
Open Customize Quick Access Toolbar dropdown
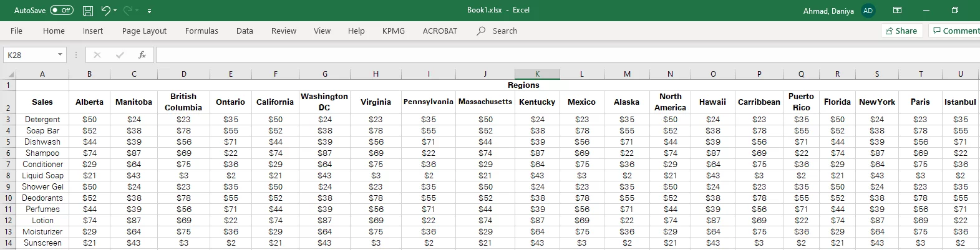pos(149,11)
